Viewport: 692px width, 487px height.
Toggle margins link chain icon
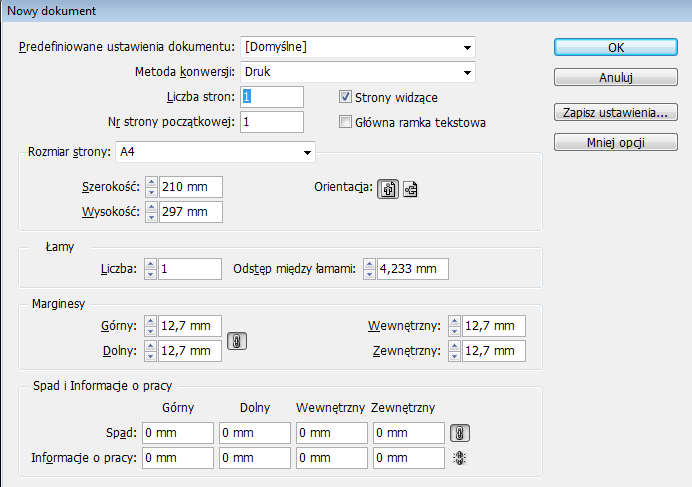pyautogui.click(x=238, y=339)
